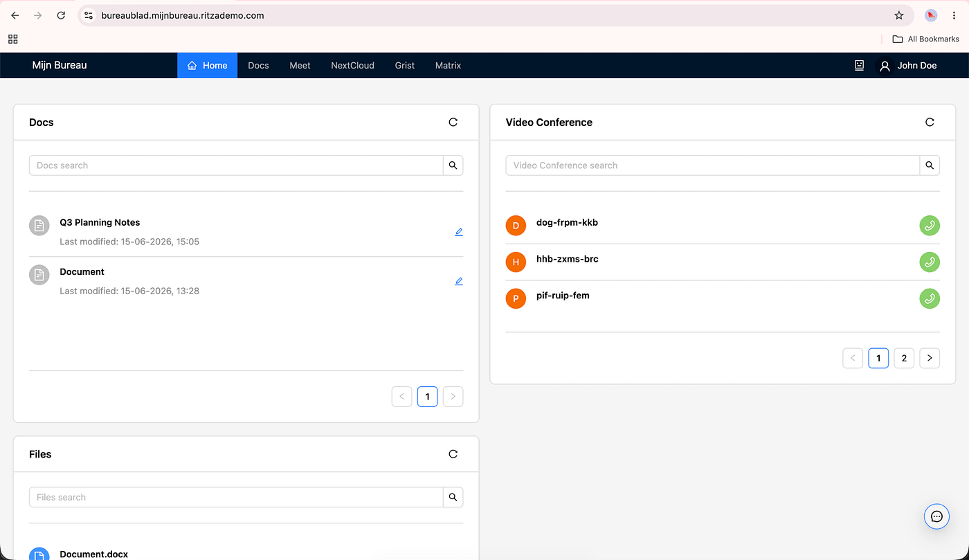Refresh the Docs panel

pos(453,122)
